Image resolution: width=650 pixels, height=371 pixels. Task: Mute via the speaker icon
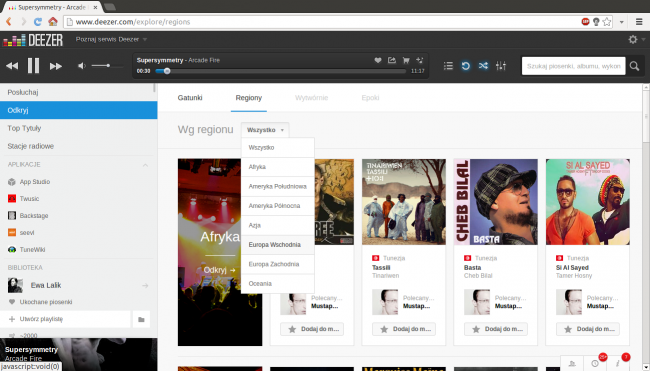[82, 66]
